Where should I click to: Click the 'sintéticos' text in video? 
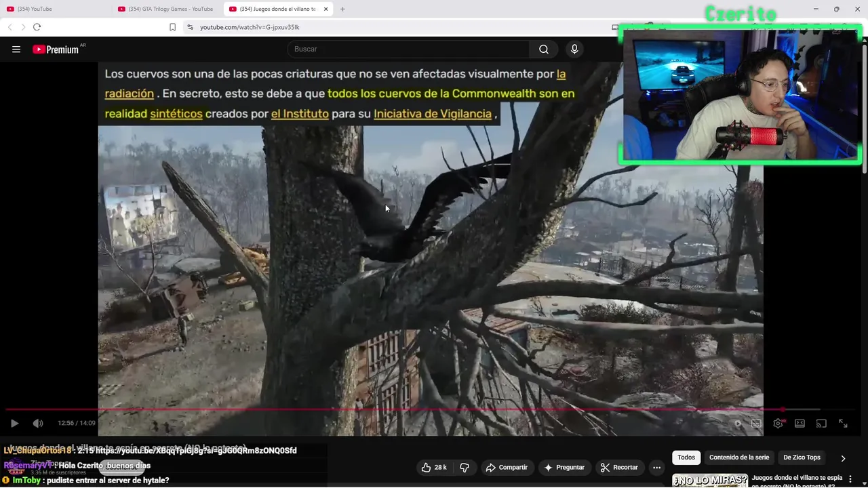pos(176,114)
